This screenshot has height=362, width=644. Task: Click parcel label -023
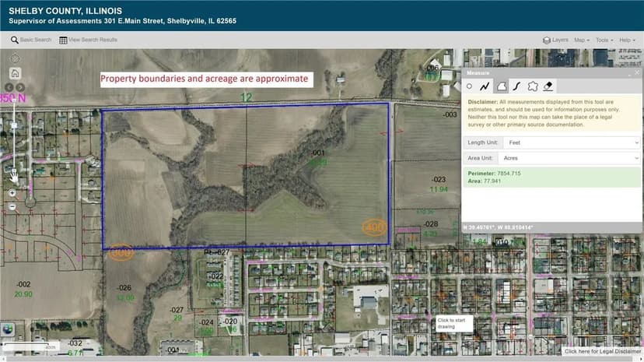click(439, 180)
